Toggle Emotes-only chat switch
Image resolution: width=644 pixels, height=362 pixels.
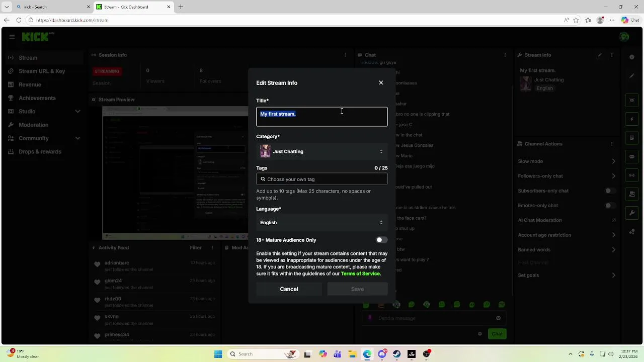point(610,205)
